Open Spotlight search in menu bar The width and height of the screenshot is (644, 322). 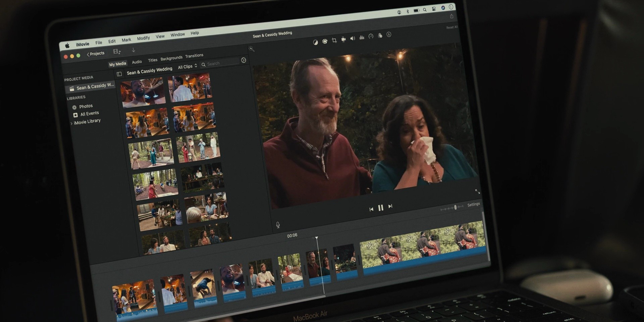(425, 10)
